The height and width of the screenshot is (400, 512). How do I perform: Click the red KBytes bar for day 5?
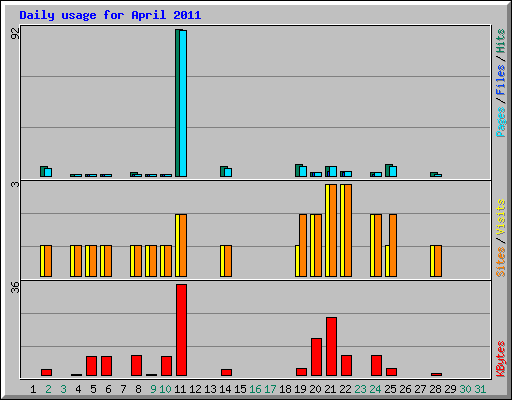[91, 366]
